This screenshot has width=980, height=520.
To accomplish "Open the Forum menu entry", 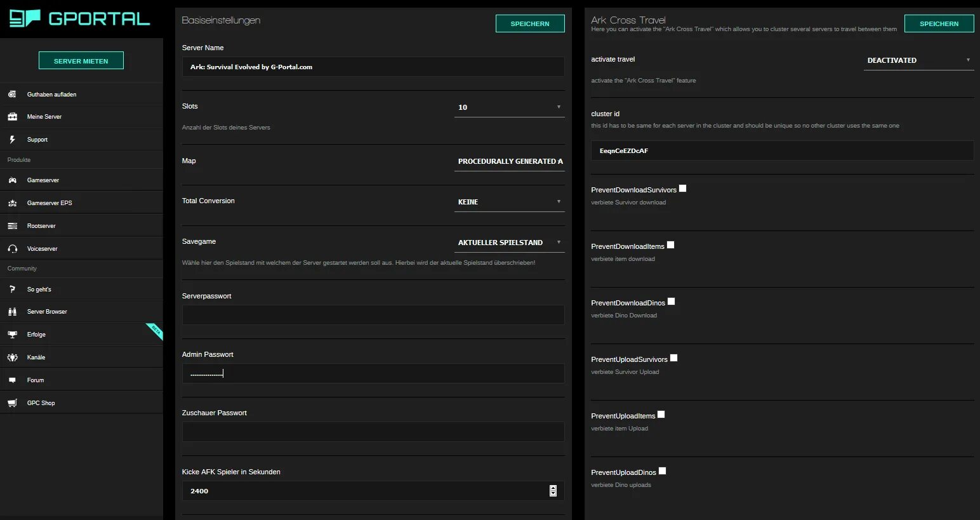I will pos(81,380).
